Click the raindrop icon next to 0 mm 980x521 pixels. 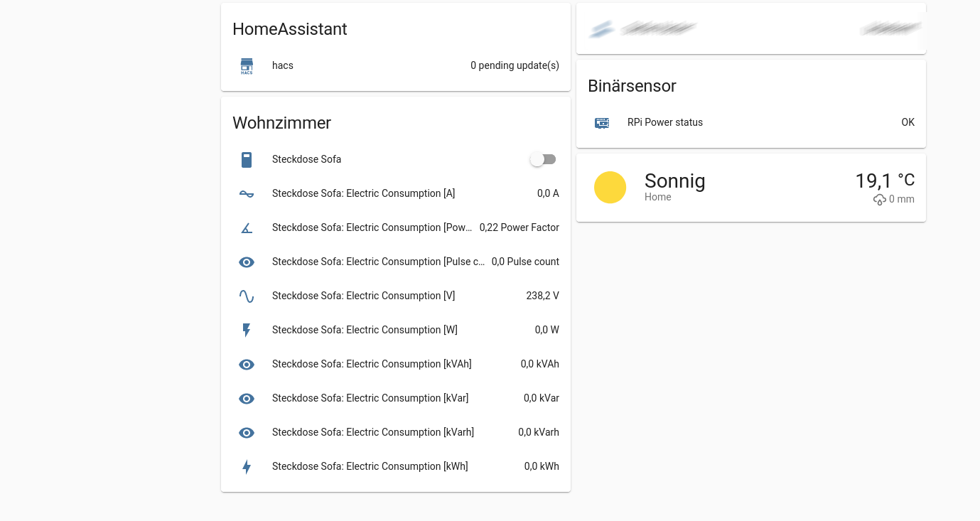coord(880,200)
